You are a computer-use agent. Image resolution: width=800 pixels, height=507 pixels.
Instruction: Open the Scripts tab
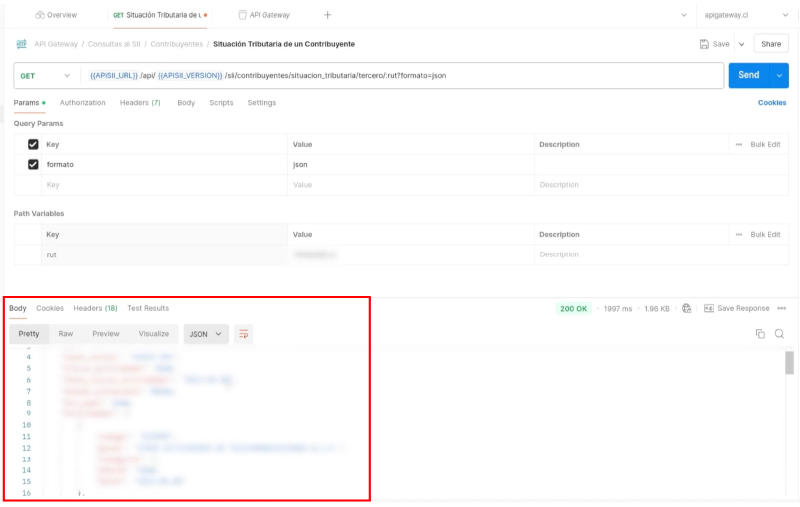pos(221,103)
